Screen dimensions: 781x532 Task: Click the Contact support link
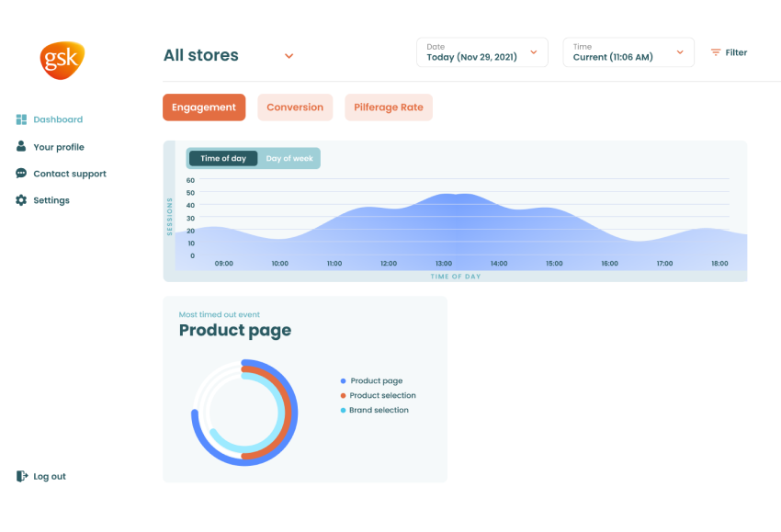click(70, 174)
